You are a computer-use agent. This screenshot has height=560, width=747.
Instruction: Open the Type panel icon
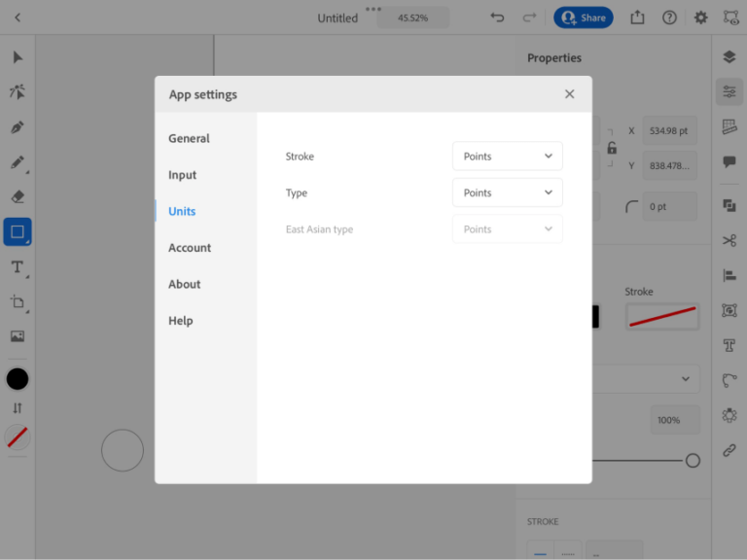click(729, 345)
